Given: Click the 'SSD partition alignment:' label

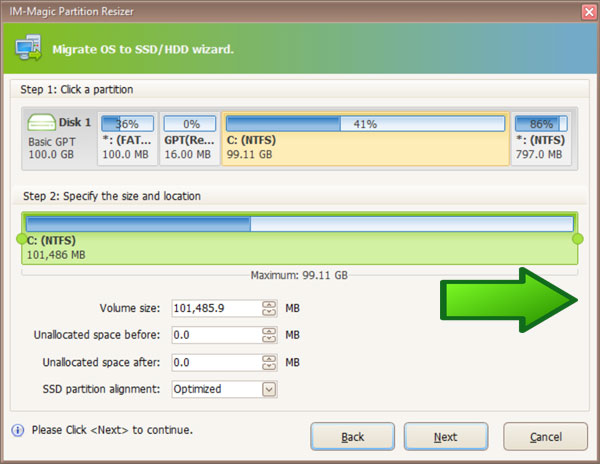Looking at the screenshot, I should [x=101, y=389].
